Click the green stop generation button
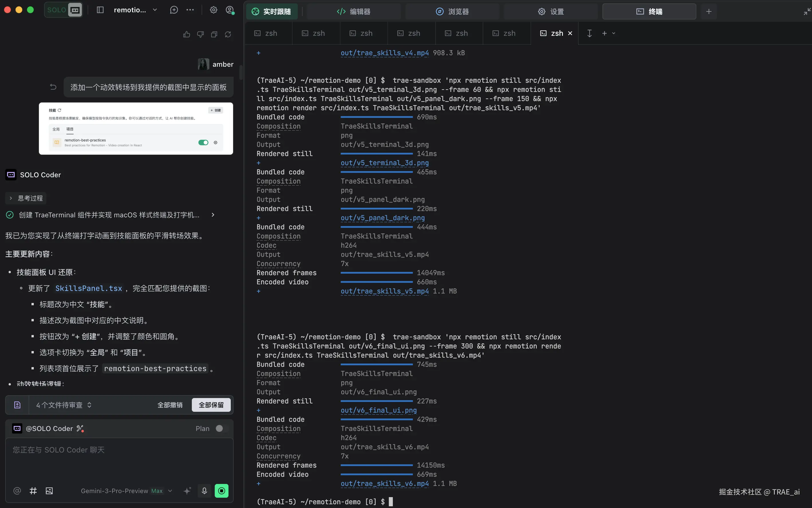This screenshot has height=508, width=812. (x=221, y=491)
